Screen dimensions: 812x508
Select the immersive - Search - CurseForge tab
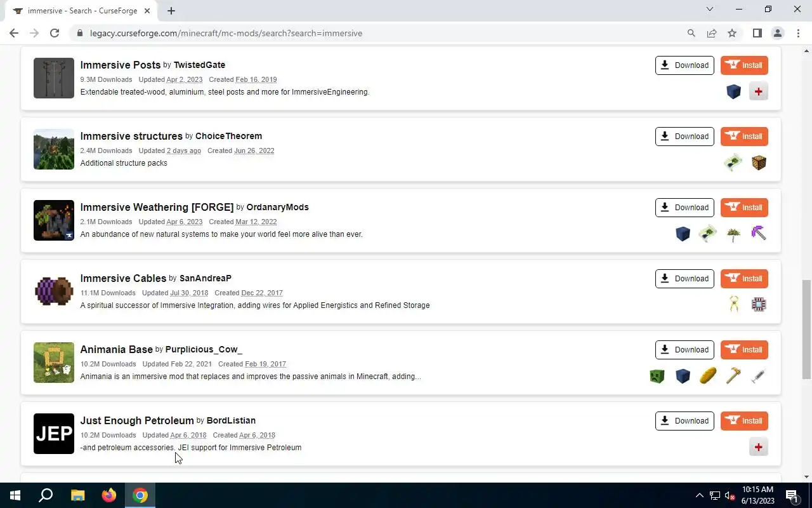82,11
